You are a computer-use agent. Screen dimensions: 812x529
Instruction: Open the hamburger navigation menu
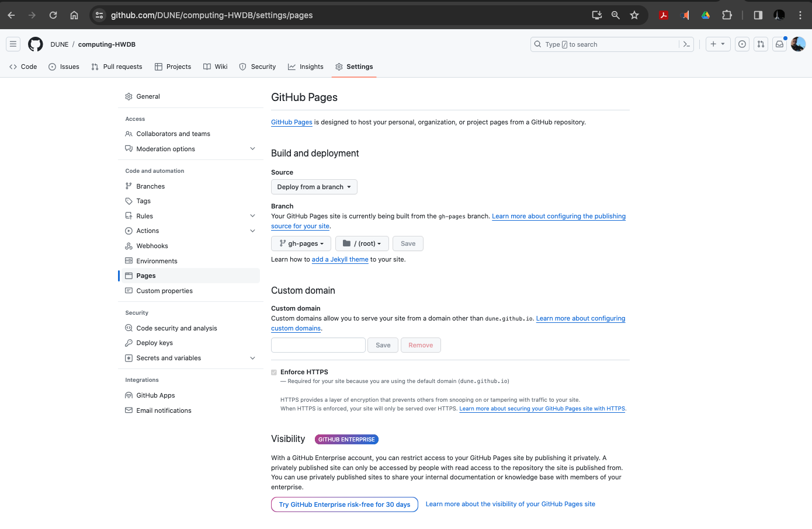[13, 44]
